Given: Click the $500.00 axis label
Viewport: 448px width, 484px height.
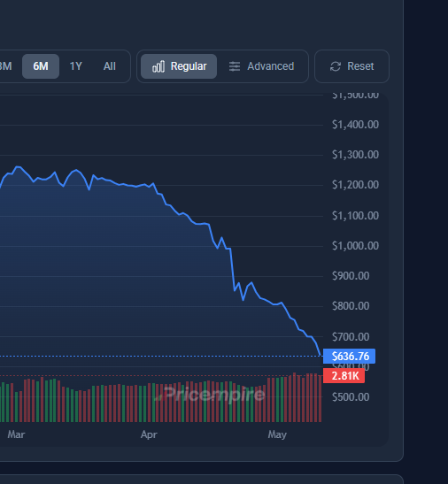Looking at the screenshot, I should [351, 397].
